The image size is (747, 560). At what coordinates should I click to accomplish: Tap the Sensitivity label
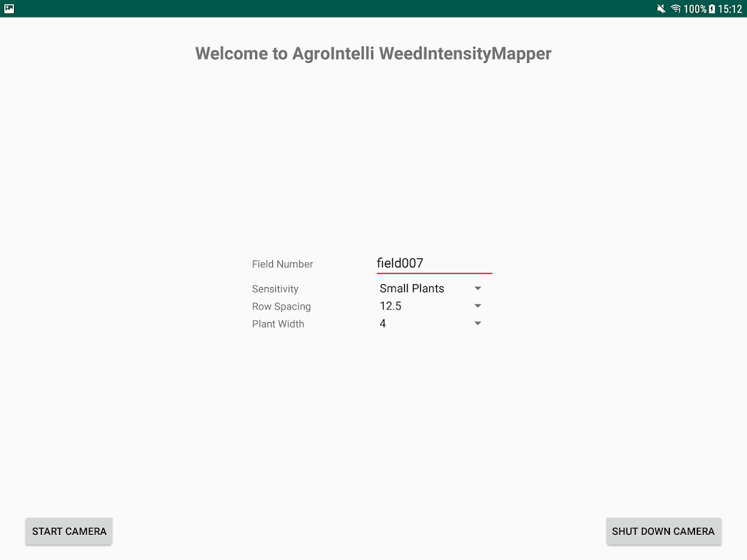click(x=275, y=289)
